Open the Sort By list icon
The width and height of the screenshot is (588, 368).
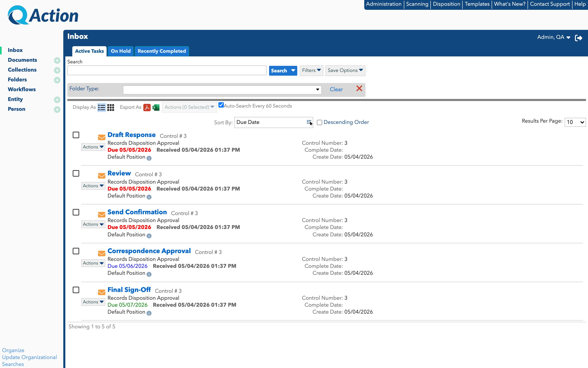click(309, 122)
